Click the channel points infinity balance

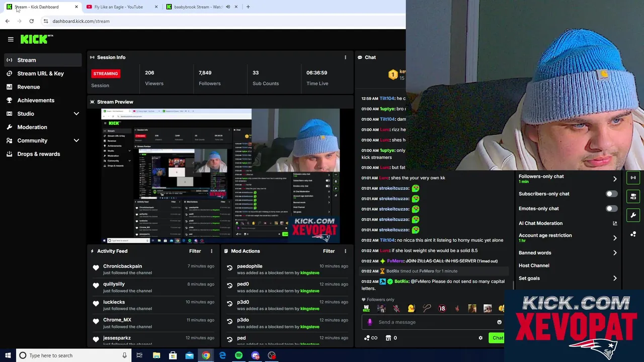click(370, 338)
